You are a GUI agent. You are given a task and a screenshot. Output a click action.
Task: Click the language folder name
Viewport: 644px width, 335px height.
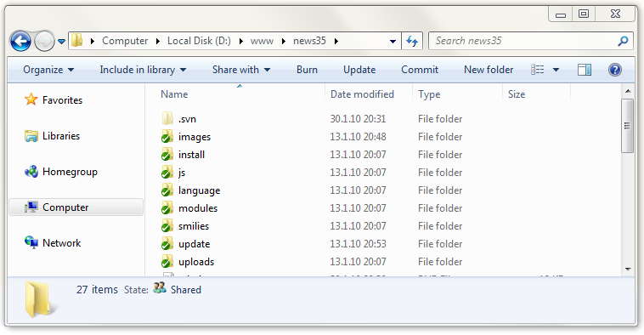(199, 190)
